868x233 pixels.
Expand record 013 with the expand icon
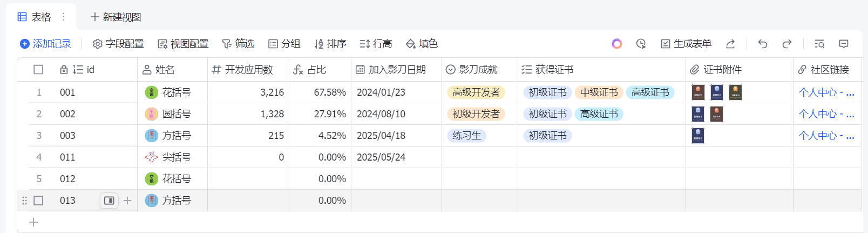pos(109,201)
